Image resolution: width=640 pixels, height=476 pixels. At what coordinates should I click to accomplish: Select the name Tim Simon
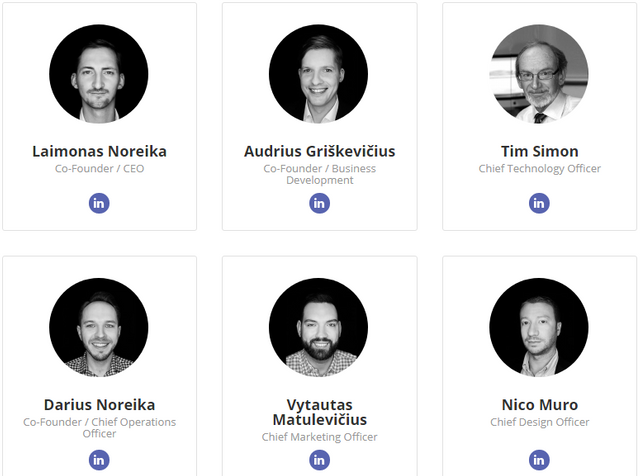click(x=539, y=152)
